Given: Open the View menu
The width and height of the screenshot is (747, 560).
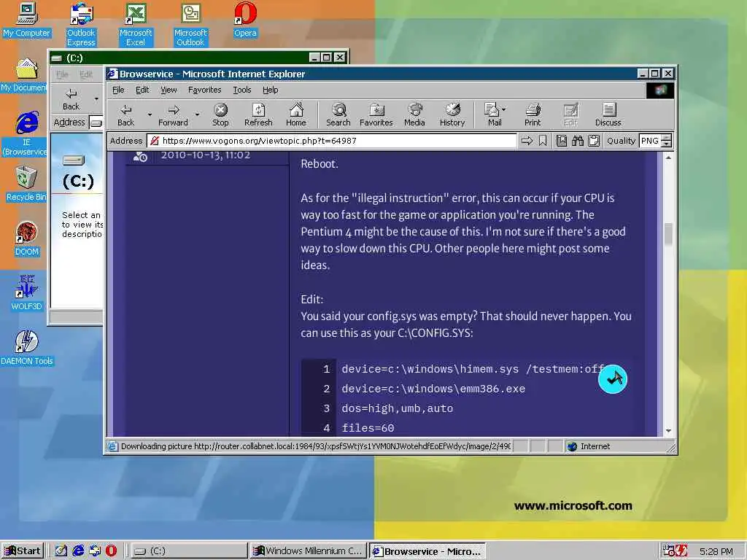Looking at the screenshot, I should pyautogui.click(x=169, y=90).
